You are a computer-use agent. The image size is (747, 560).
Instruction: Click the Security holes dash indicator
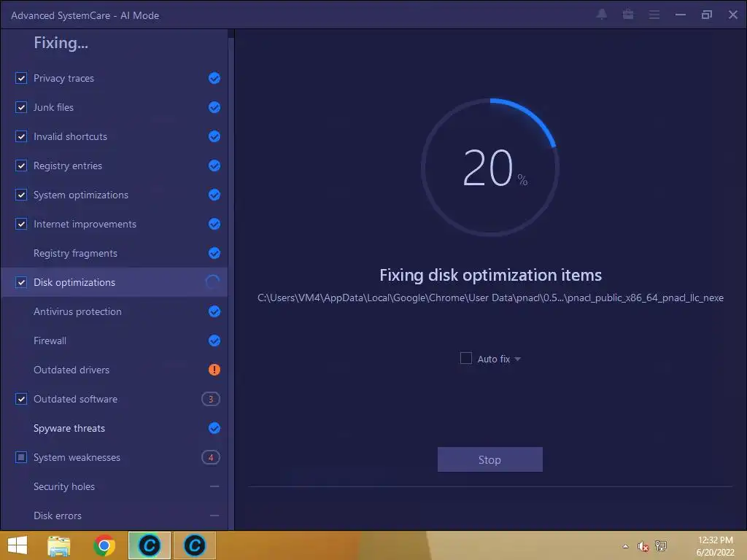pyautogui.click(x=214, y=486)
